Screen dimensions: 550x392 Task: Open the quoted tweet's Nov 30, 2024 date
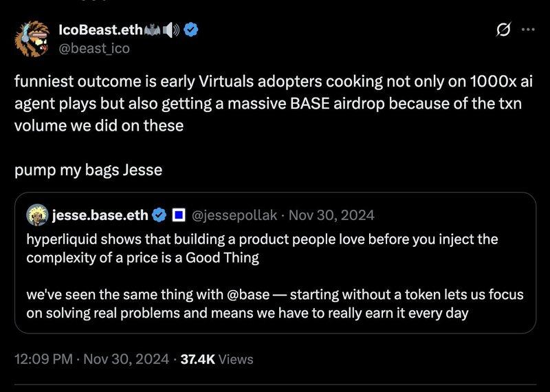(x=331, y=215)
